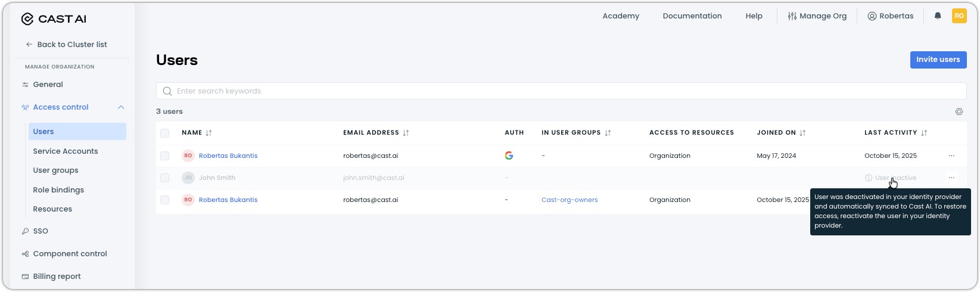Open row actions for Robertas joined May 17, 2024

click(951, 156)
